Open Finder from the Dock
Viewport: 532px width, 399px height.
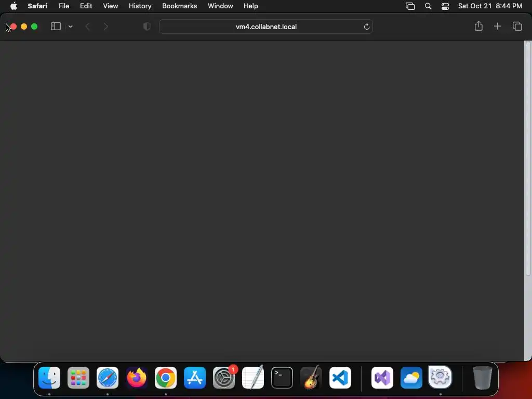pos(49,378)
